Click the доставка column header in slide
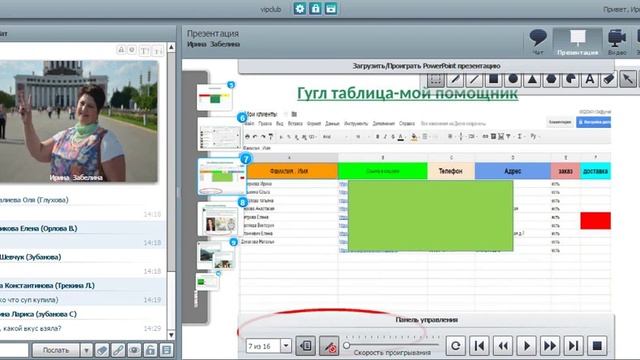The image size is (640, 360). 596,171
